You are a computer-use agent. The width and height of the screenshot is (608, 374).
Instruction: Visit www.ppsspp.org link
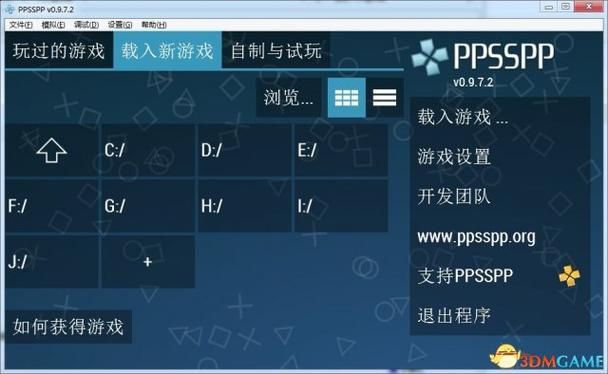(x=500, y=236)
